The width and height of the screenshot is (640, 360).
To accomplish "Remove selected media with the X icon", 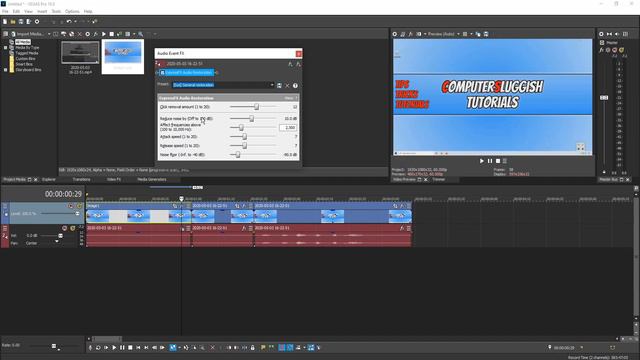I will coord(80,34).
